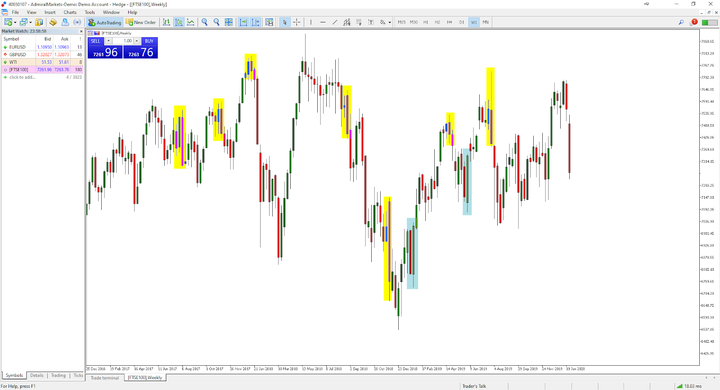Open the Trade terminal chart tab
The image size is (720, 390).
click(105, 378)
